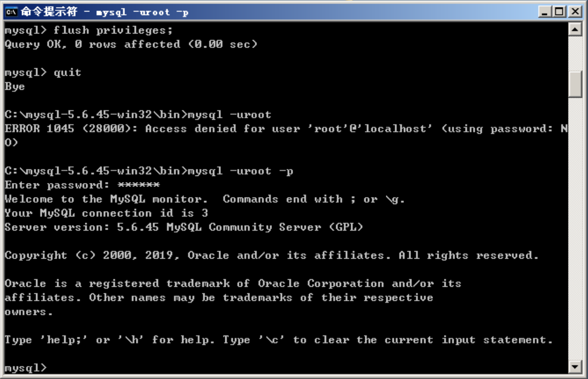The width and height of the screenshot is (588, 379).
Task: Click the vertical scrollbar thumb
Action: [575, 84]
